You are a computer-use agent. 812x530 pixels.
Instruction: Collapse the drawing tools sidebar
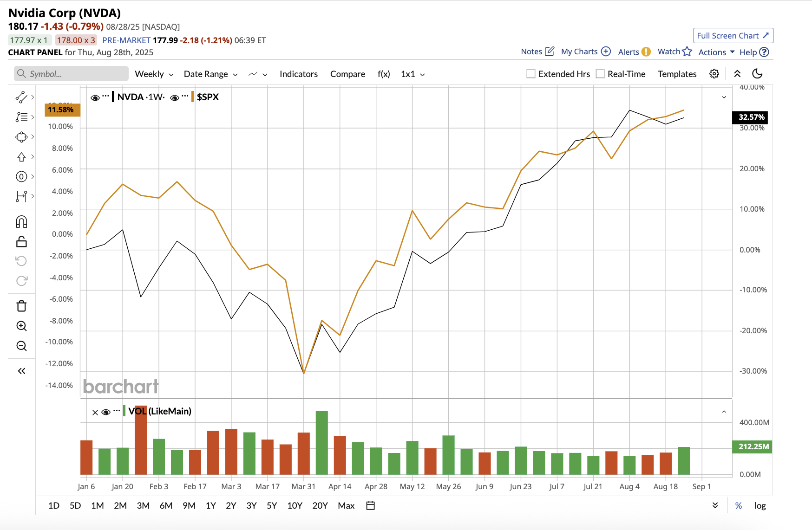click(21, 371)
